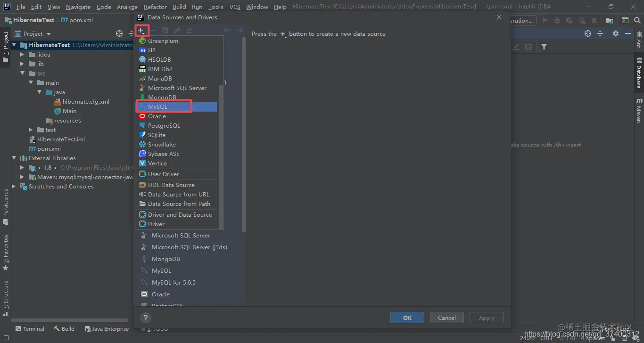Click the plus add data source button
This screenshot has width=644, height=343.
[x=141, y=30]
